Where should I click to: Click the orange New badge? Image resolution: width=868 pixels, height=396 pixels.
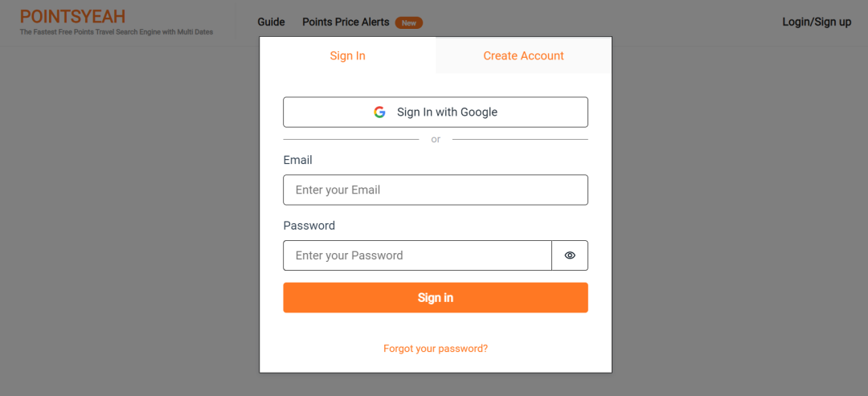pos(408,22)
